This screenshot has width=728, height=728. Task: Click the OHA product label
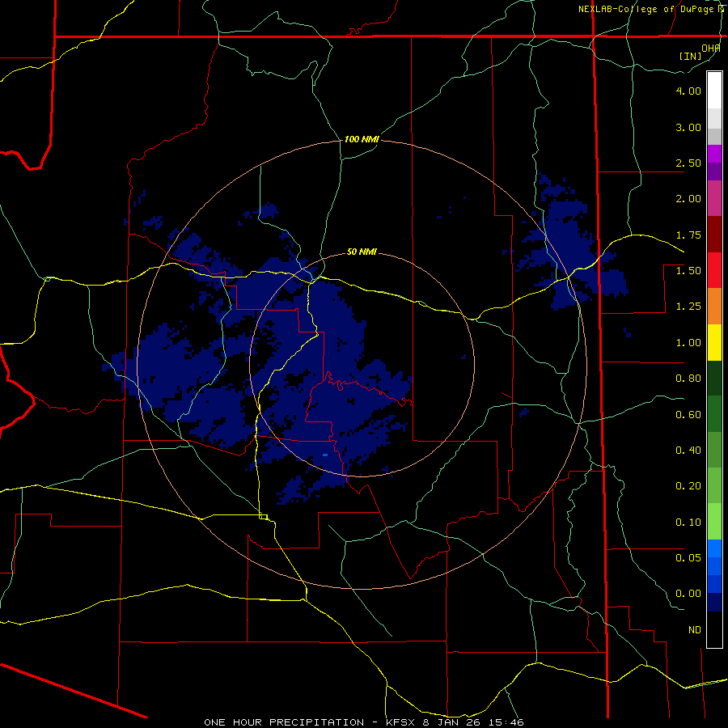point(710,48)
